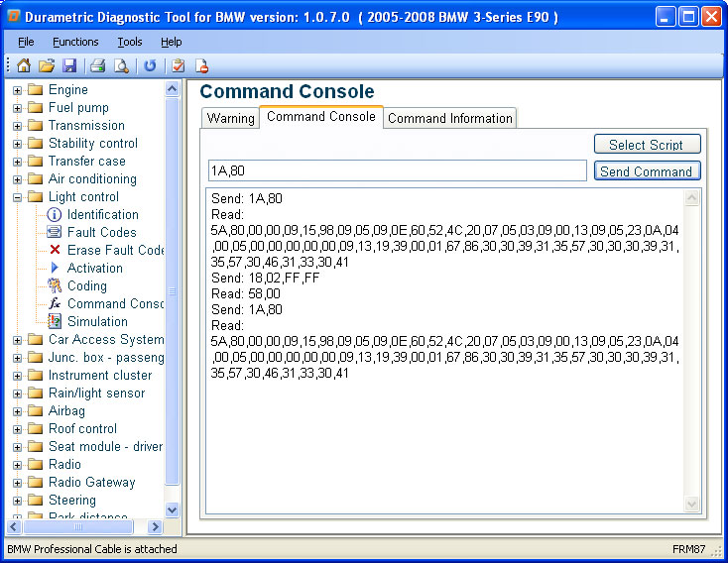The width and height of the screenshot is (728, 563).
Task: Click the Home toolbar icon
Action: tap(23, 65)
